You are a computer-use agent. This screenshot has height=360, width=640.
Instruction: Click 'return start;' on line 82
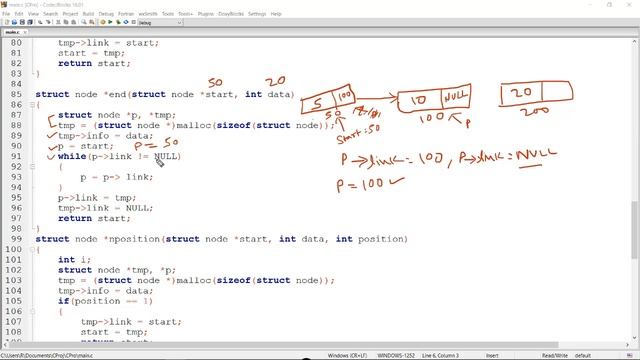(x=94, y=63)
